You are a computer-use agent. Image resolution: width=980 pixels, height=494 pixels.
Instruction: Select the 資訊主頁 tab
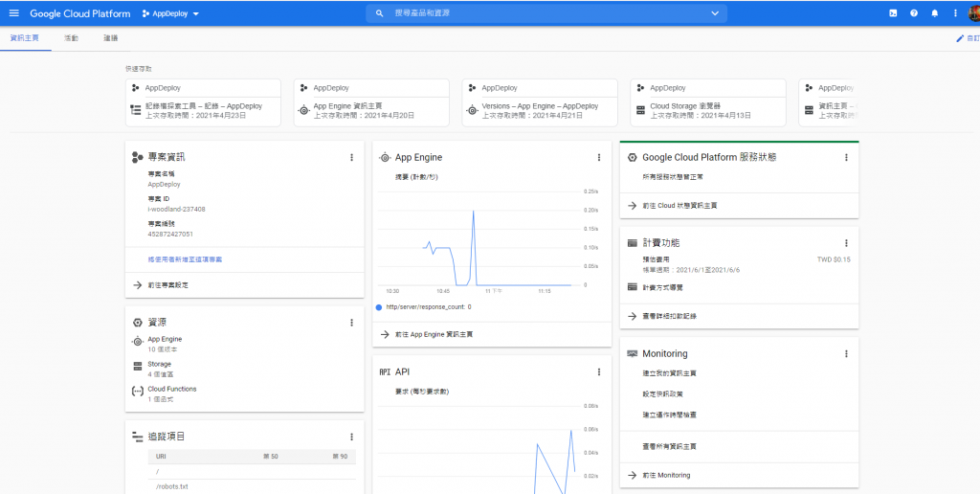25,38
